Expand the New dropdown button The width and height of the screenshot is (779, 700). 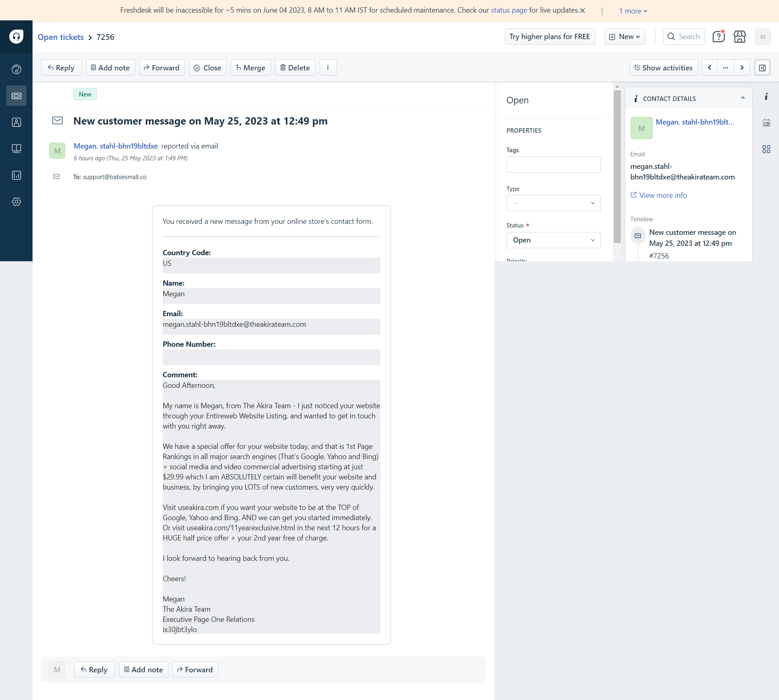point(625,37)
